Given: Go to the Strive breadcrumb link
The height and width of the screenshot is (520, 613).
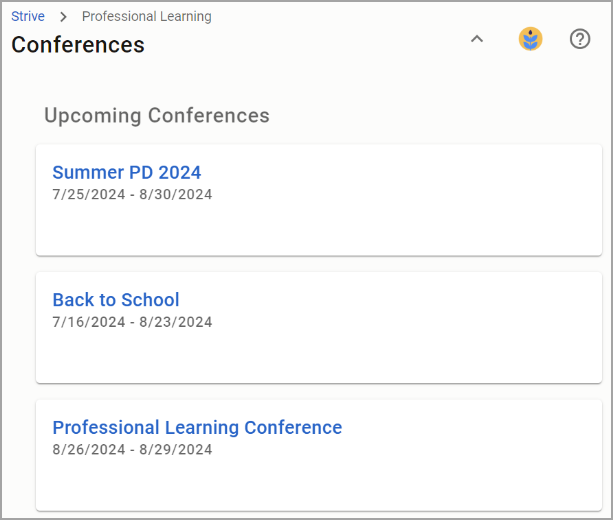Looking at the screenshot, I should tap(28, 16).
